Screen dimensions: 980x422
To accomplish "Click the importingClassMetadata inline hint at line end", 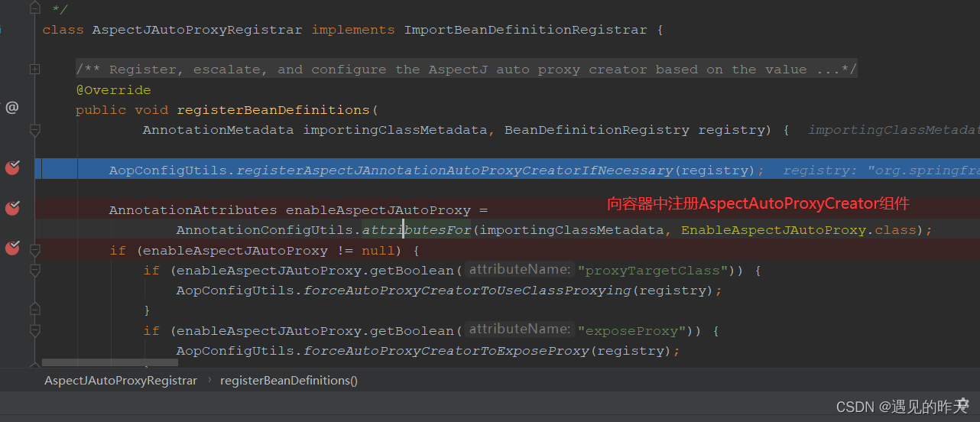I will coord(894,130).
